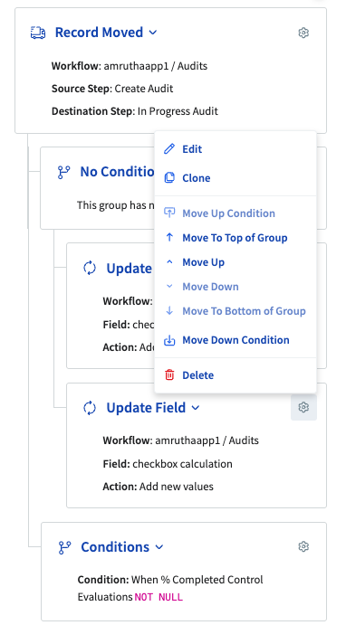Open settings gear on Record Moved card
The height and width of the screenshot is (644, 346).
[x=303, y=33]
